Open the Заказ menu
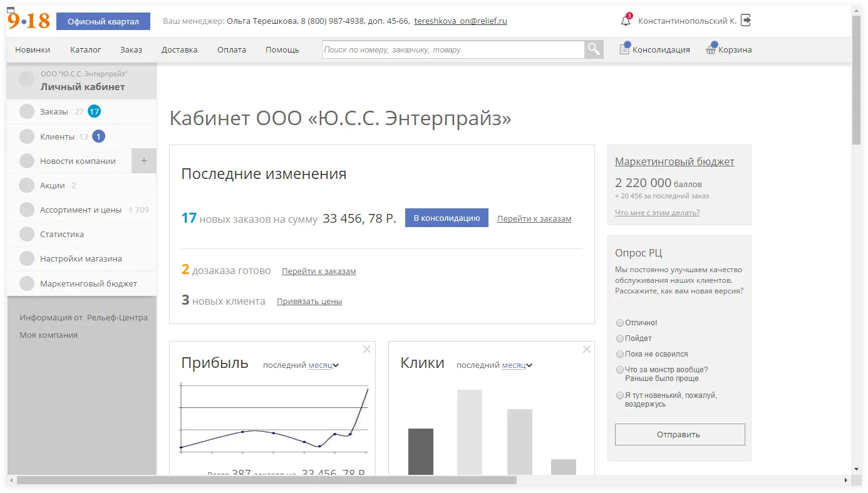 [x=132, y=49]
